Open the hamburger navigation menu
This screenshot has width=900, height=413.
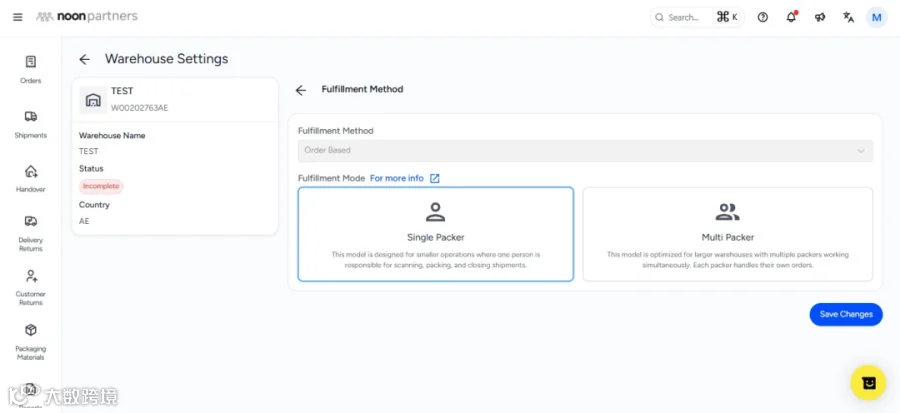click(x=18, y=17)
